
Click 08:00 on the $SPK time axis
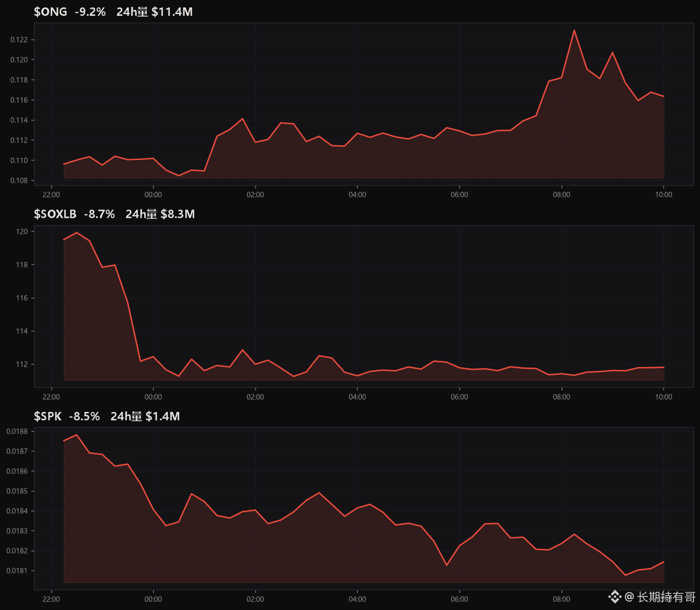click(x=562, y=599)
